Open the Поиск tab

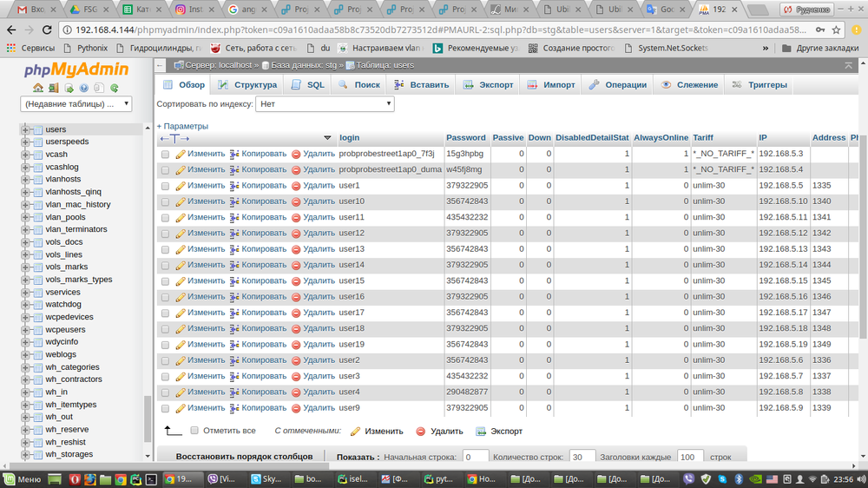359,85
